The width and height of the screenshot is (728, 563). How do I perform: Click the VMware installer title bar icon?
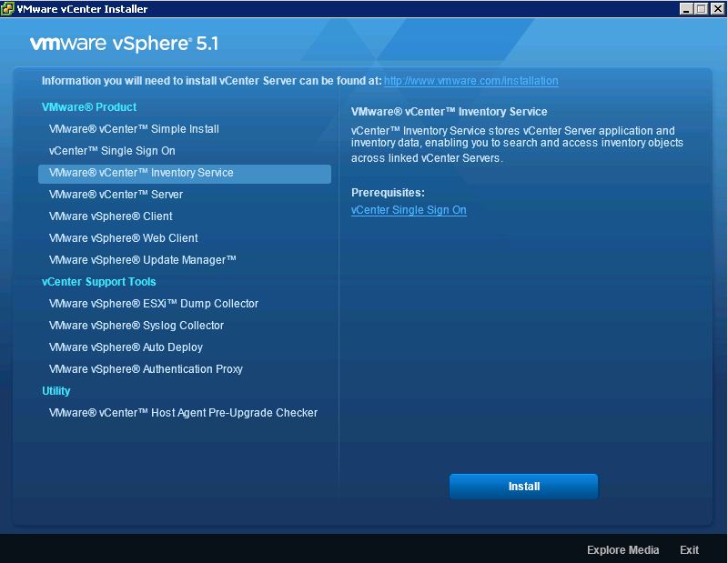(8, 9)
